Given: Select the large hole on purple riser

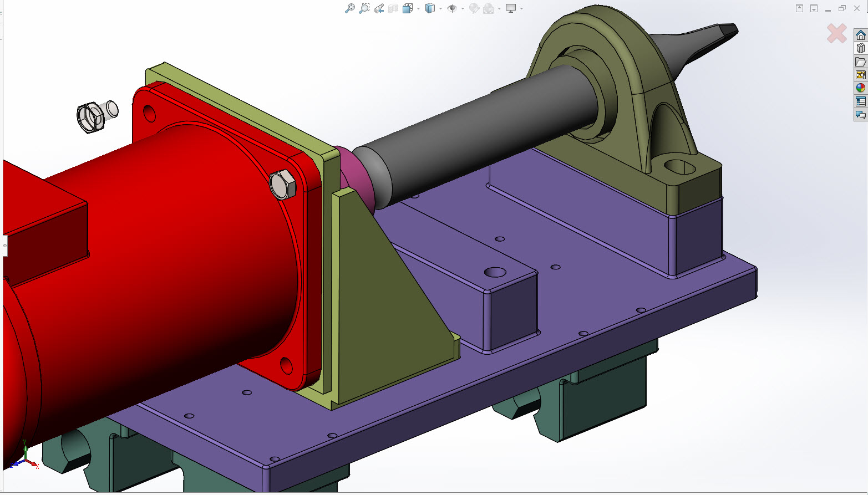Looking at the screenshot, I should coord(495,272).
